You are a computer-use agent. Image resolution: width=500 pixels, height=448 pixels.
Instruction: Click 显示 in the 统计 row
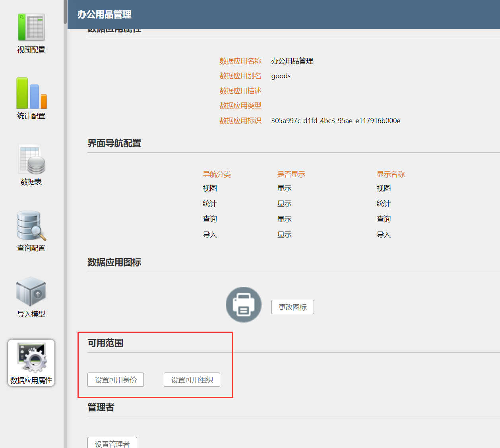(x=285, y=204)
